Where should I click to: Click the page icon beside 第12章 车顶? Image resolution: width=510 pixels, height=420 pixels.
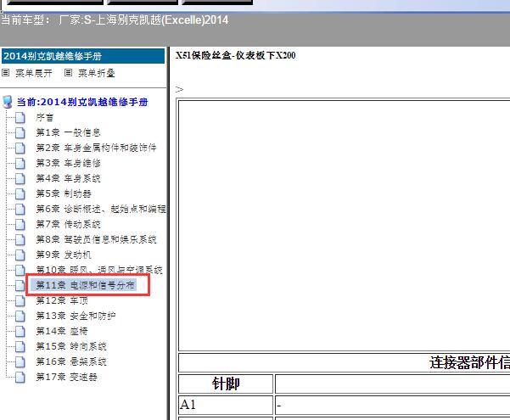tap(20, 301)
